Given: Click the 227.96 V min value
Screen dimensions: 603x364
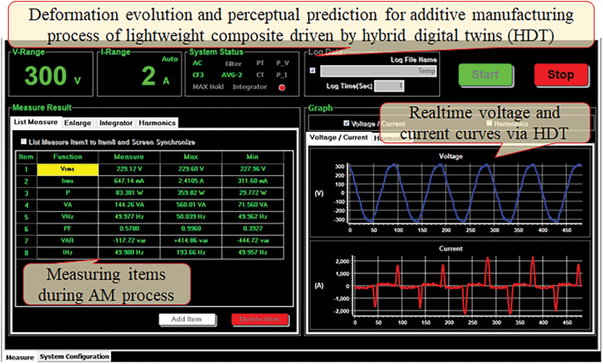Looking at the screenshot, I should (253, 170).
